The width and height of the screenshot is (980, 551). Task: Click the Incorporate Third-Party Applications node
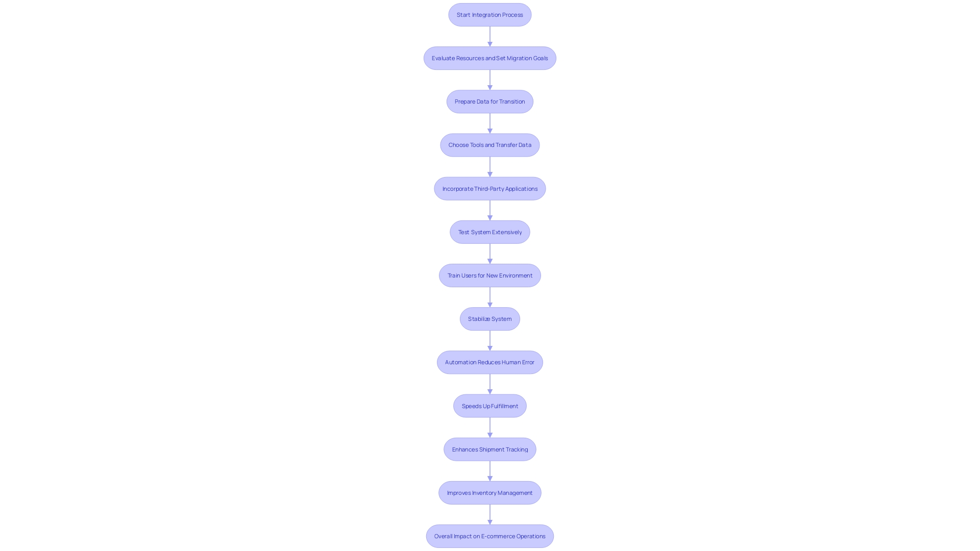(x=489, y=188)
